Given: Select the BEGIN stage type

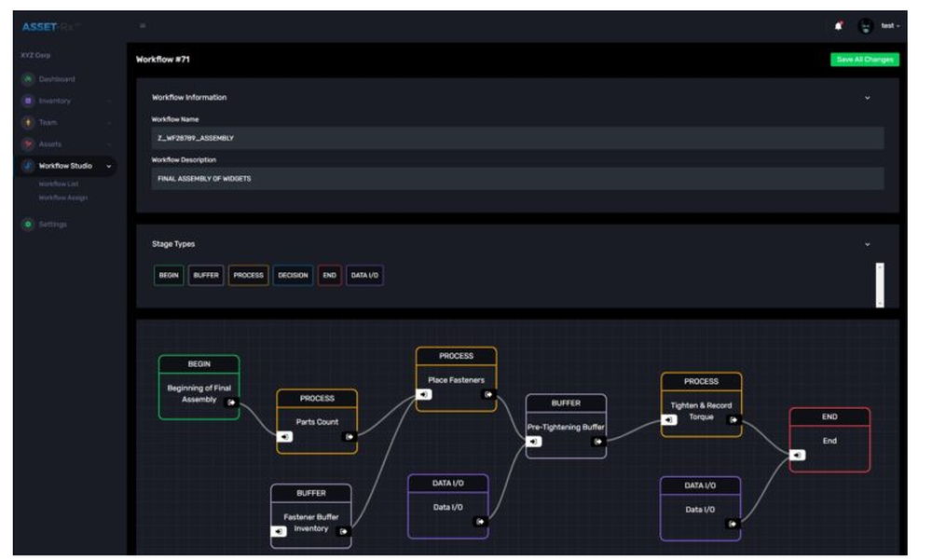Looking at the screenshot, I should tap(169, 275).
